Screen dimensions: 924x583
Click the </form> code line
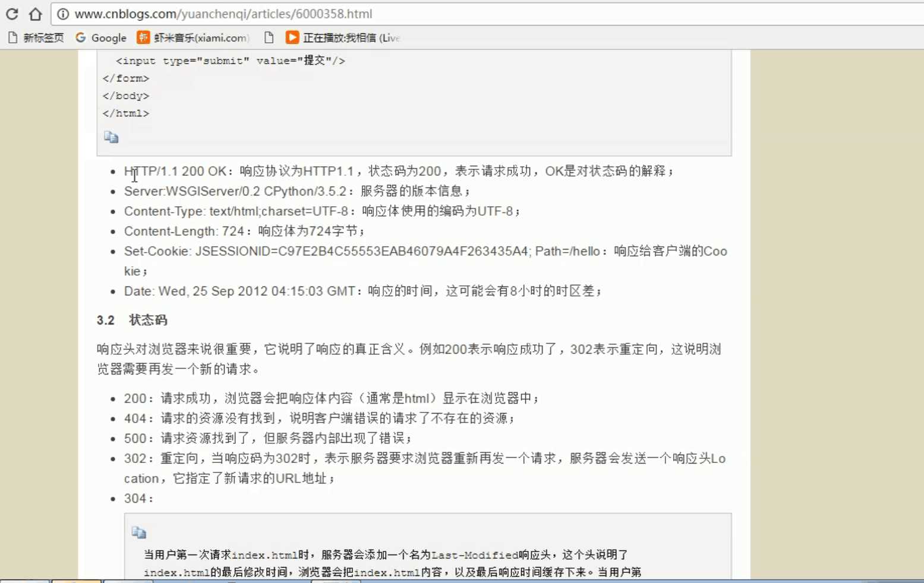pos(125,78)
